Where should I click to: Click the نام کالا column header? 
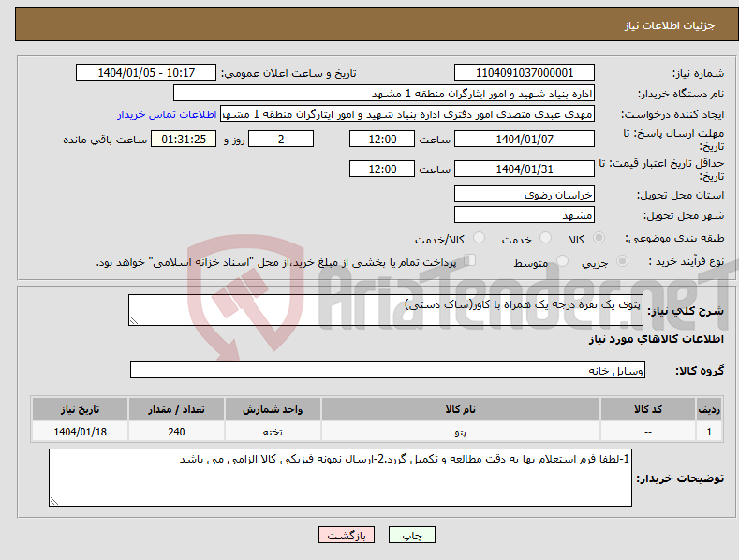[x=461, y=409]
